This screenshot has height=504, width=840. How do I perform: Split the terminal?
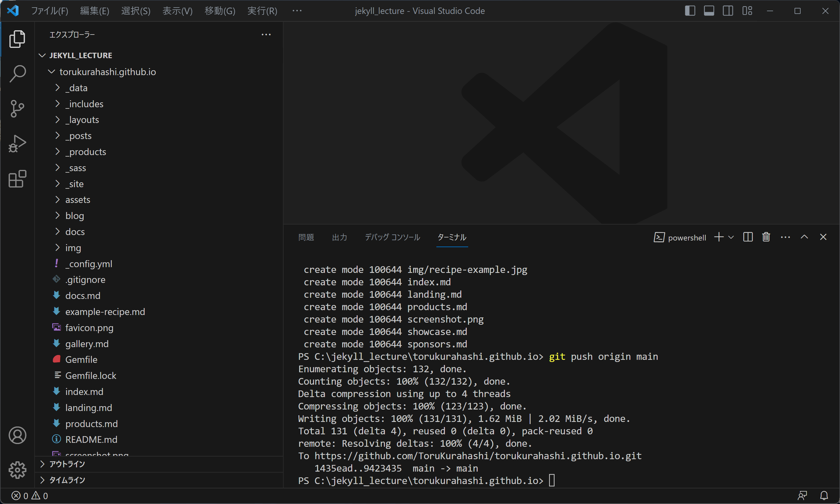pos(748,237)
